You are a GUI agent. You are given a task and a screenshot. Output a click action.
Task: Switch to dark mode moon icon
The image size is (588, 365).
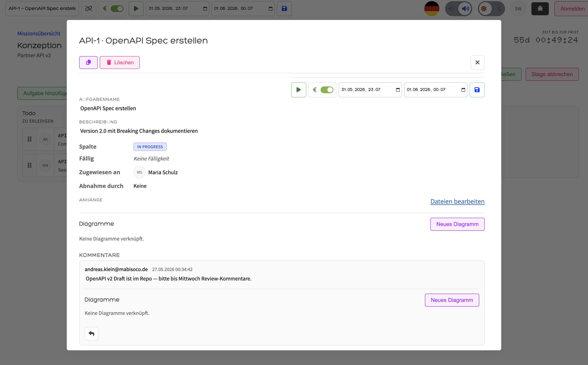pyautogui.click(x=499, y=9)
